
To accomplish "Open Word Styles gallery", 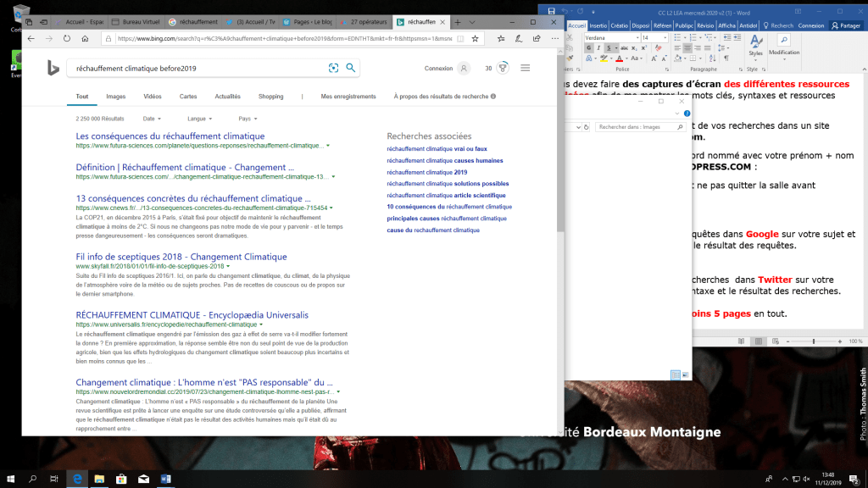I will pyautogui.click(x=755, y=47).
